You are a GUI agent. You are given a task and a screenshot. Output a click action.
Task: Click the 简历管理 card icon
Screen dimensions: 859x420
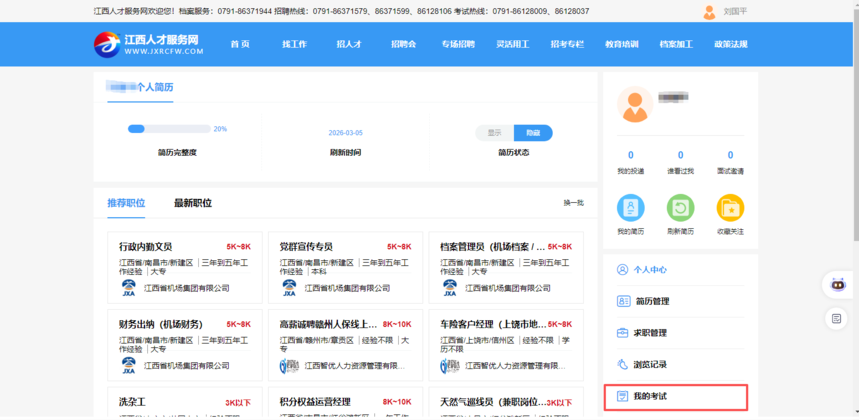pyautogui.click(x=623, y=301)
